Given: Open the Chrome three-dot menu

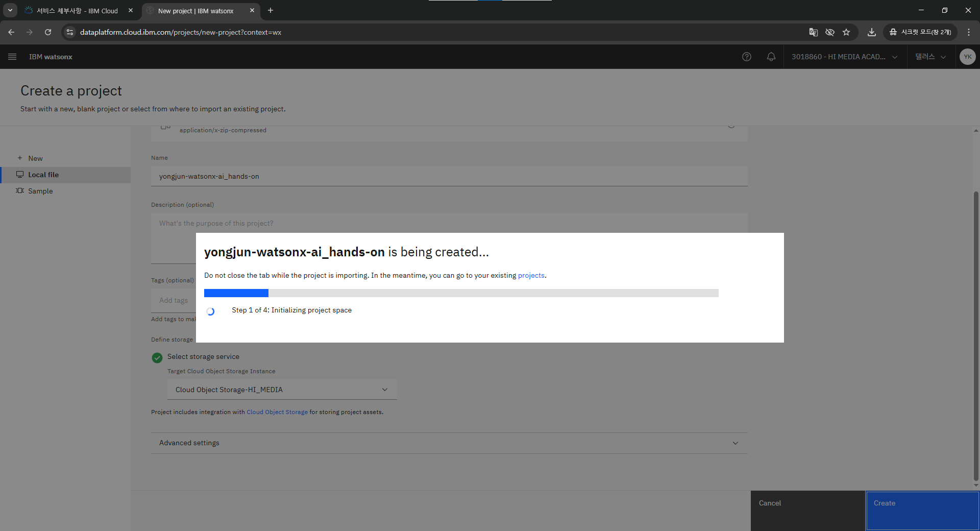Looking at the screenshot, I should (x=969, y=32).
